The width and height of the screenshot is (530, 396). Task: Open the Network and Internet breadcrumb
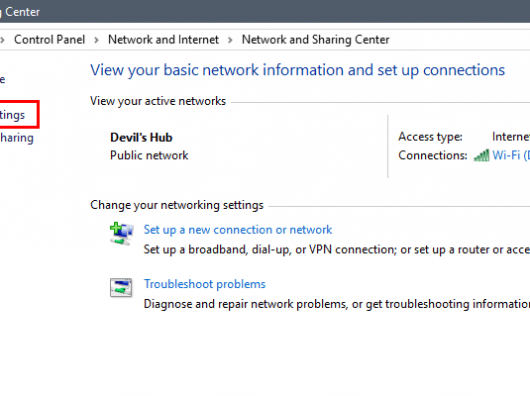pyautogui.click(x=163, y=40)
